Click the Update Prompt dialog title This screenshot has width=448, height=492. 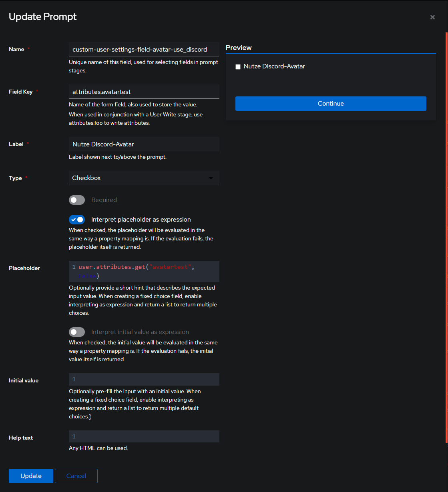pyautogui.click(x=42, y=16)
